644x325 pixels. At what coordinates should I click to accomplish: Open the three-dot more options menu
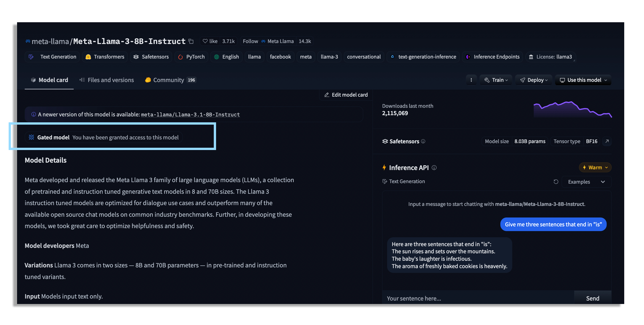(x=471, y=80)
